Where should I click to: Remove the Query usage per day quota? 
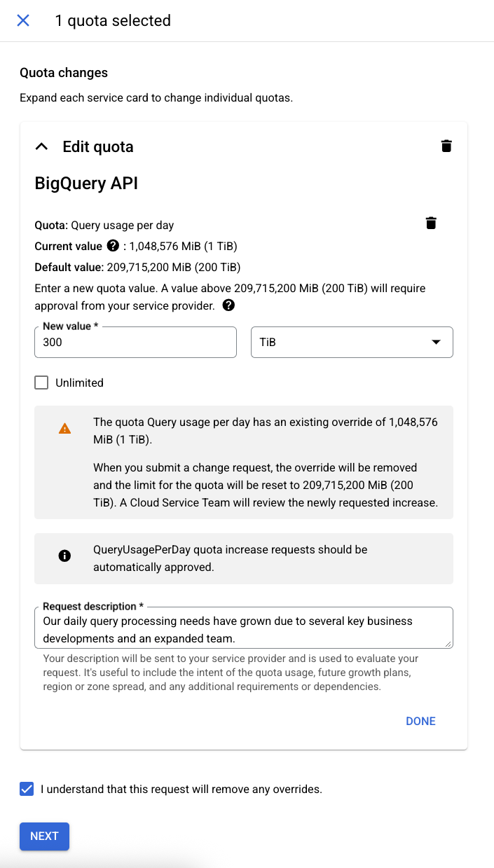point(431,223)
